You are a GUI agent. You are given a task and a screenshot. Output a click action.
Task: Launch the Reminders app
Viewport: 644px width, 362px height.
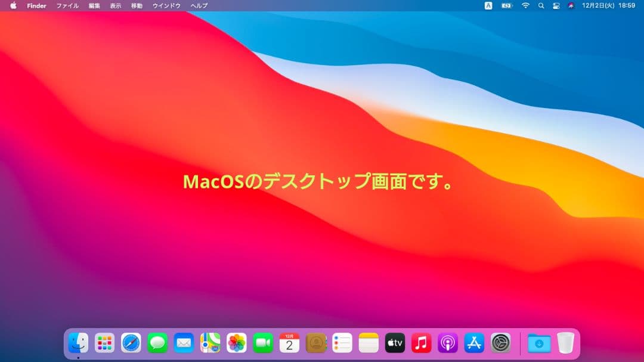[x=342, y=343]
